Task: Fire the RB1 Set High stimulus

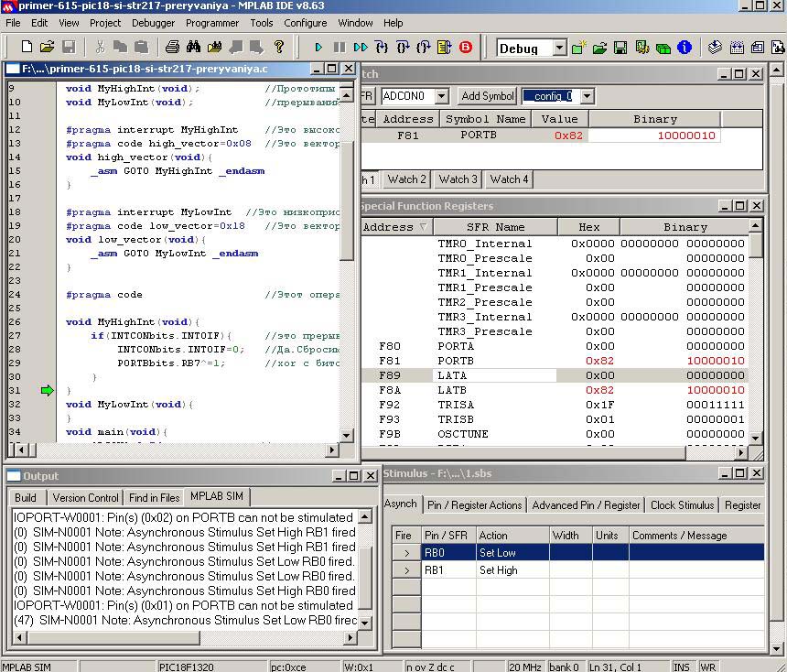Action: [x=406, y=570]
